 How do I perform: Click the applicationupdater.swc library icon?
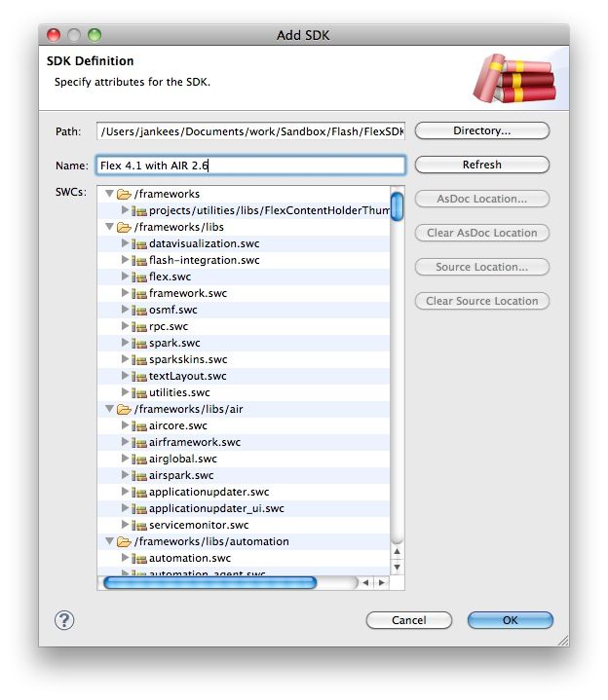pyautogui.click(x=139, y=492)
